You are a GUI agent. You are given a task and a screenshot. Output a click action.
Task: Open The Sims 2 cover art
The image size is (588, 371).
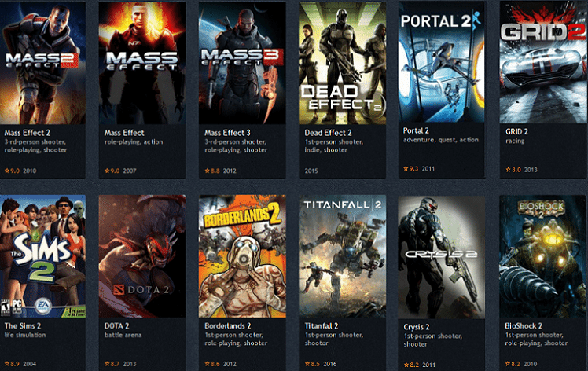tap(42, 256)
